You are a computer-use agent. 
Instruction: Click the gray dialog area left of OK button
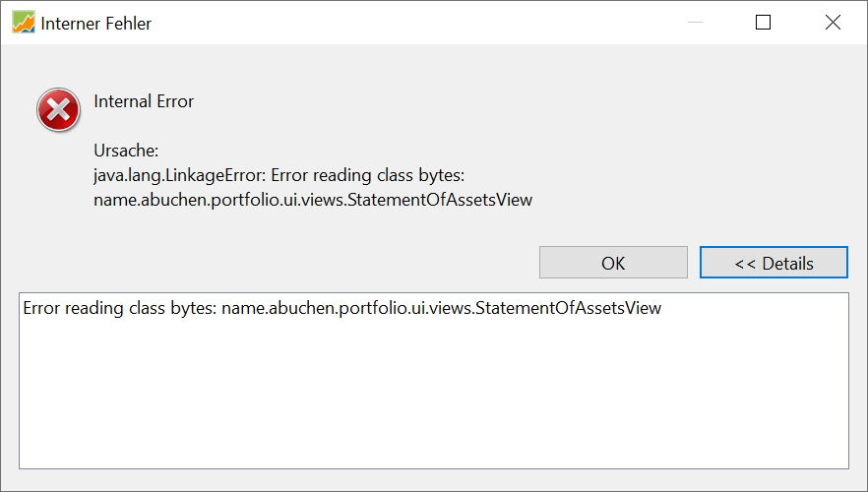tap(295, 263)
